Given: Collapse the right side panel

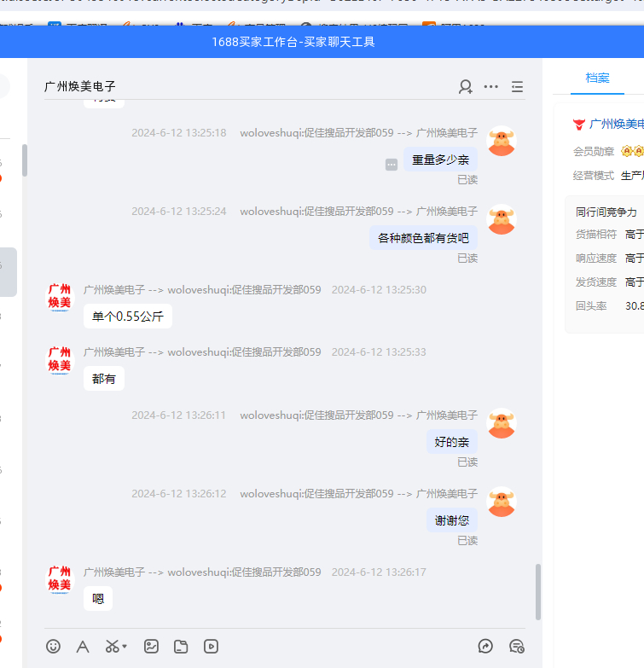Looking at the screenshot, I should click(517, 86).
